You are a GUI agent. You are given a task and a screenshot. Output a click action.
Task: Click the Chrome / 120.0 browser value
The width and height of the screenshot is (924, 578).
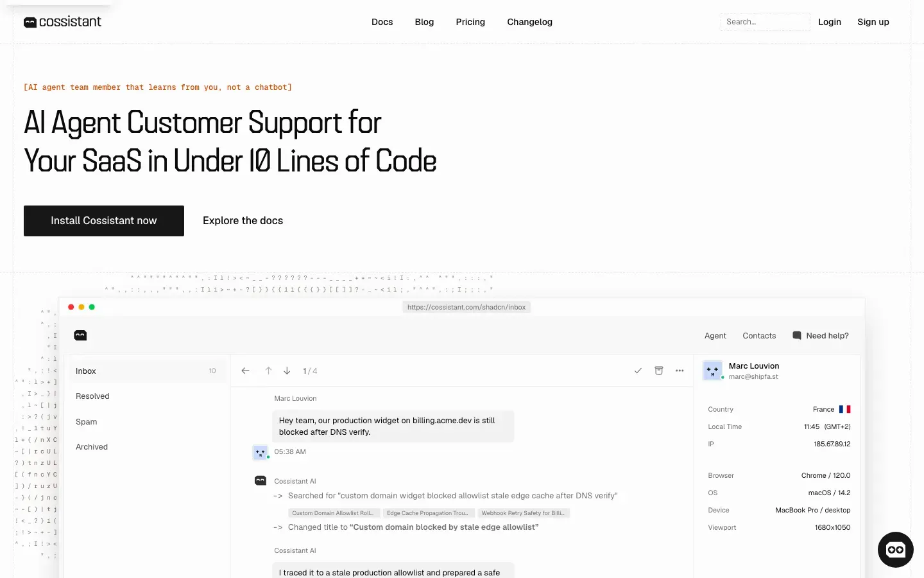tap(826, 475)
